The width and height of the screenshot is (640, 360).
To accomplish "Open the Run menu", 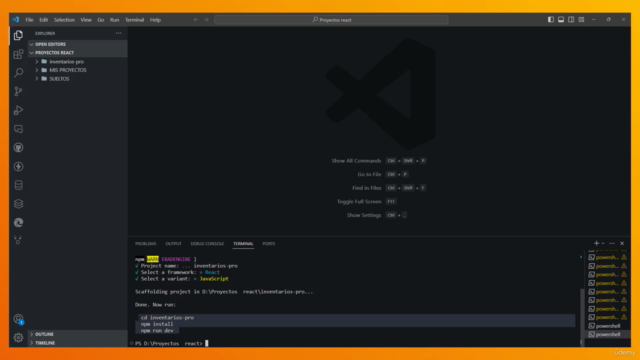I will (114, 20).
